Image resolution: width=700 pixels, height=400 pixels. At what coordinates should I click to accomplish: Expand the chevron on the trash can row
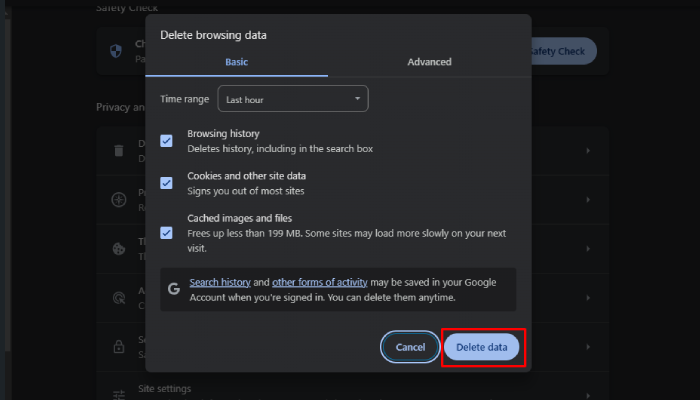(588, 150)
